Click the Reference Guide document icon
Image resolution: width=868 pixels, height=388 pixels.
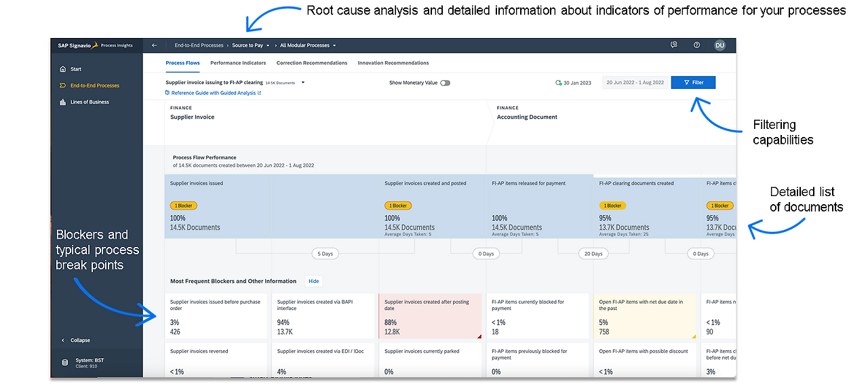click(x=167, y=93)
